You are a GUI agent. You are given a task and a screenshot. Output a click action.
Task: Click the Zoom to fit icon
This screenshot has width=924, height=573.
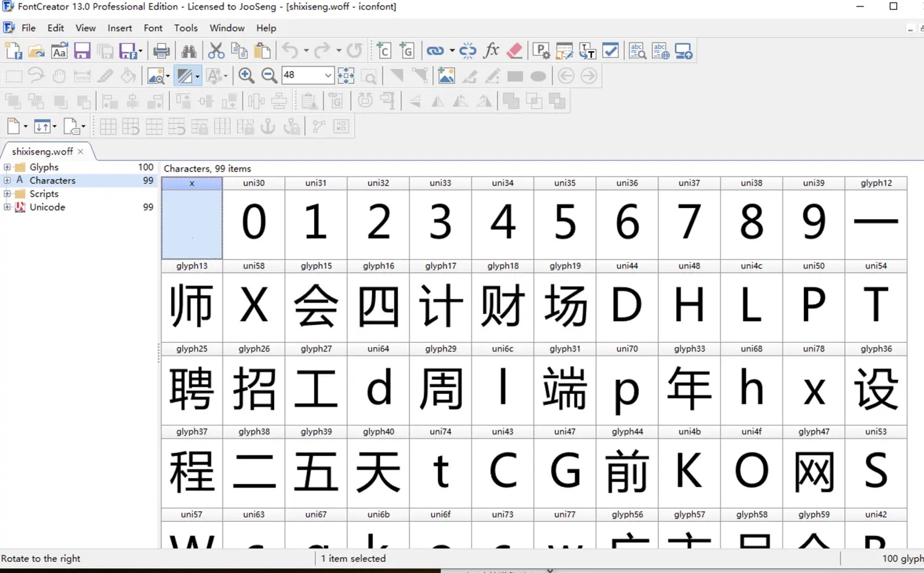(x=346, y=76)
